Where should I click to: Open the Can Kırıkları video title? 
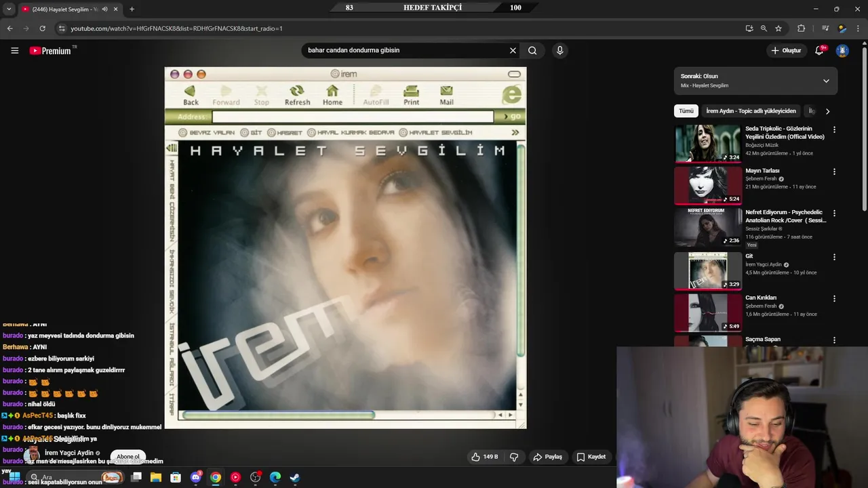[x=761, y=298]
